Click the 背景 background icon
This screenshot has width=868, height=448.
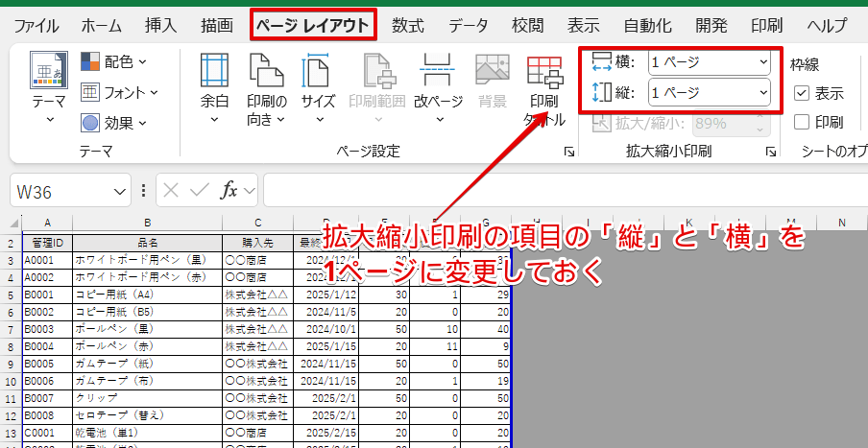[493, 71]
